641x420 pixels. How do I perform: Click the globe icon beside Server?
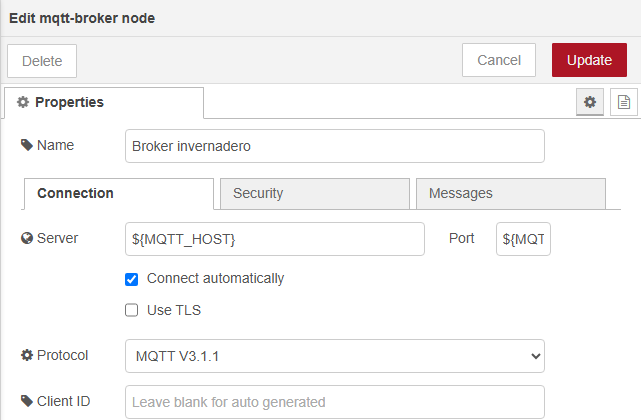pyautogui.click(x=27, y=238)
